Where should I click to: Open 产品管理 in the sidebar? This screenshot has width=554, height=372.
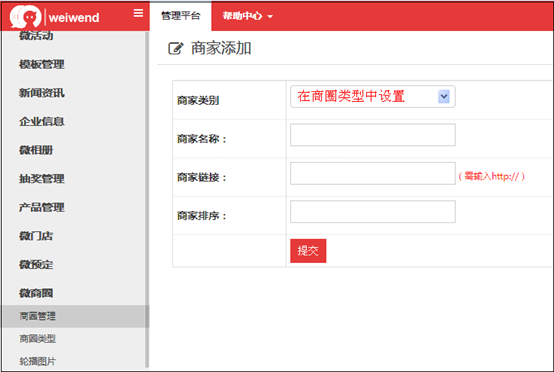coord(42,207)
